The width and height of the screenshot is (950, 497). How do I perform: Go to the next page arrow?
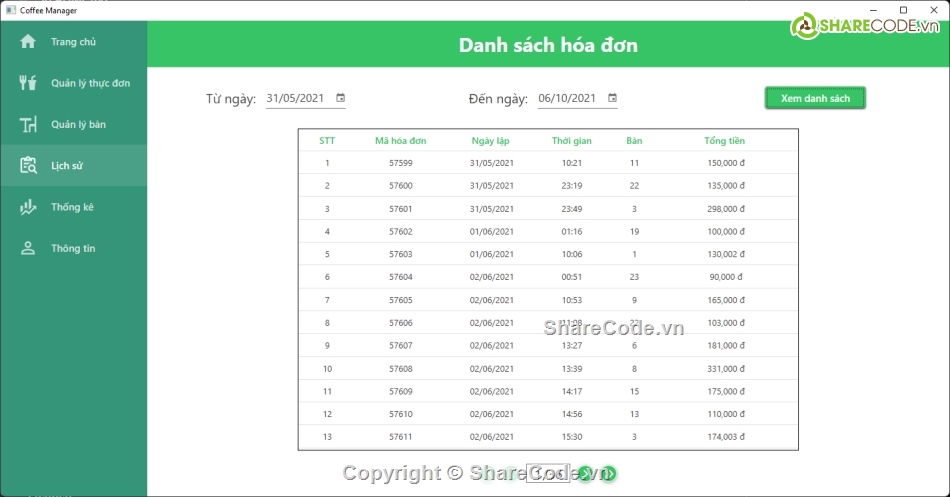coord(585,473)
